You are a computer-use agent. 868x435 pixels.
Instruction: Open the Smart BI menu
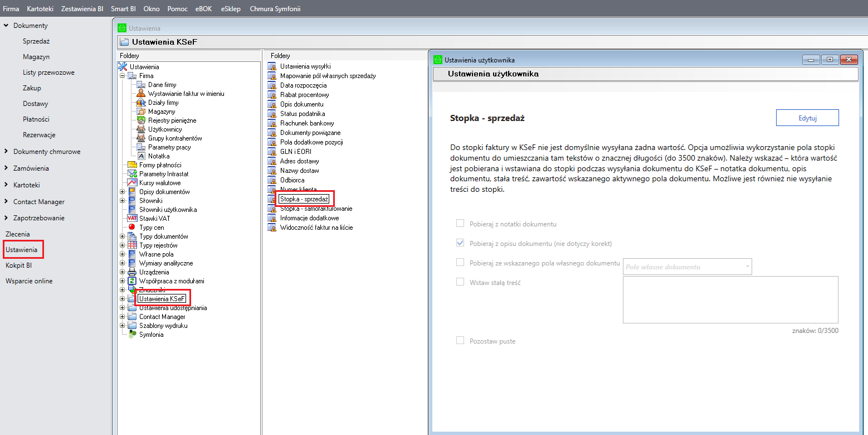[123, 9]
